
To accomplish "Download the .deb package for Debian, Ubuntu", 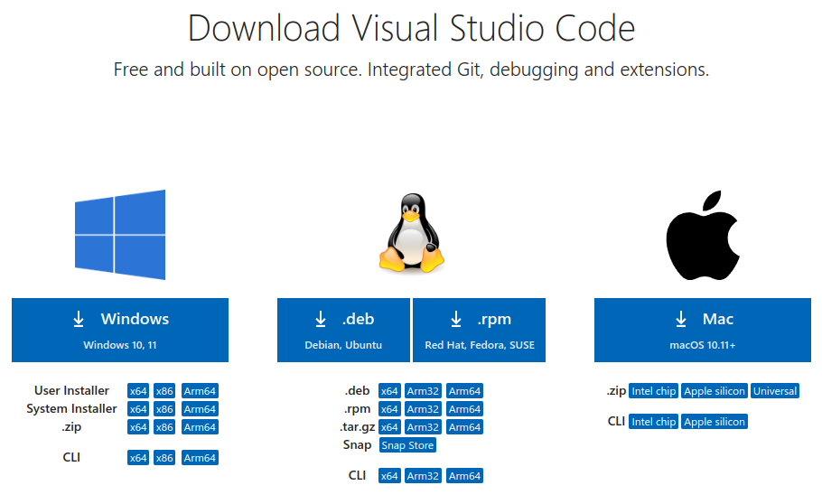I will [x=343, y=330].
